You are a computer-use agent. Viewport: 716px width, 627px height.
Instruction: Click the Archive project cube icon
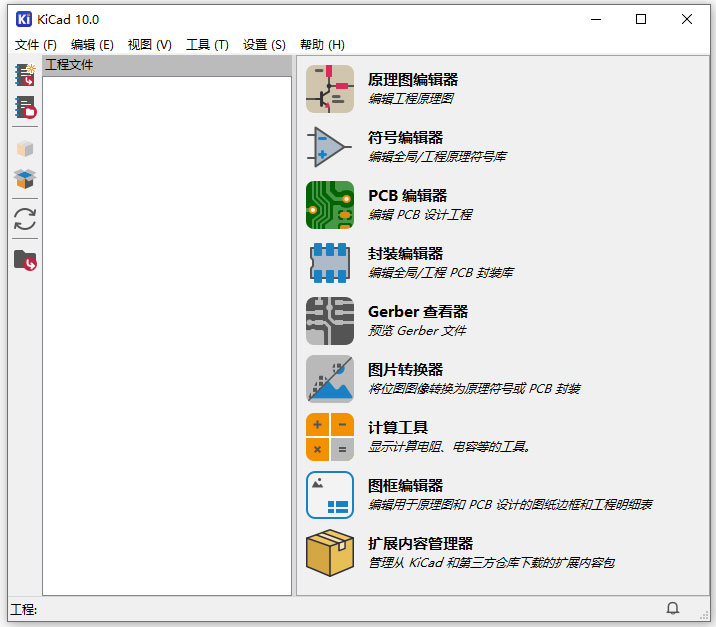[25, 149]
